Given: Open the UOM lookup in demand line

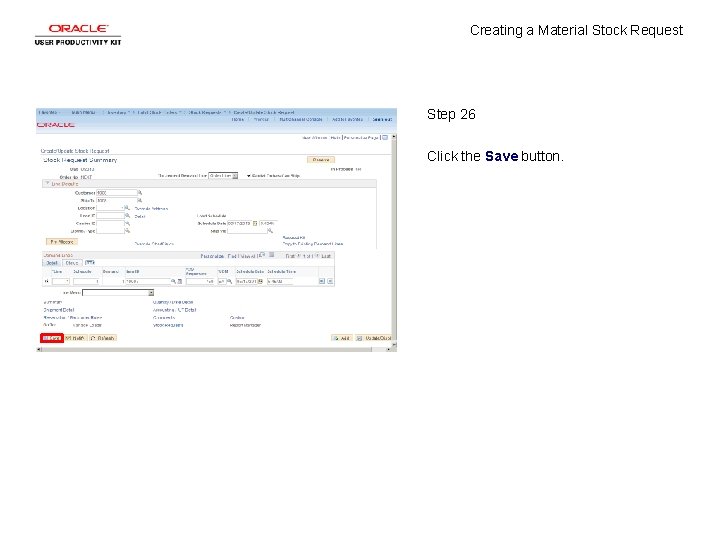Looking at the screenshot, I should coord(229,281).
